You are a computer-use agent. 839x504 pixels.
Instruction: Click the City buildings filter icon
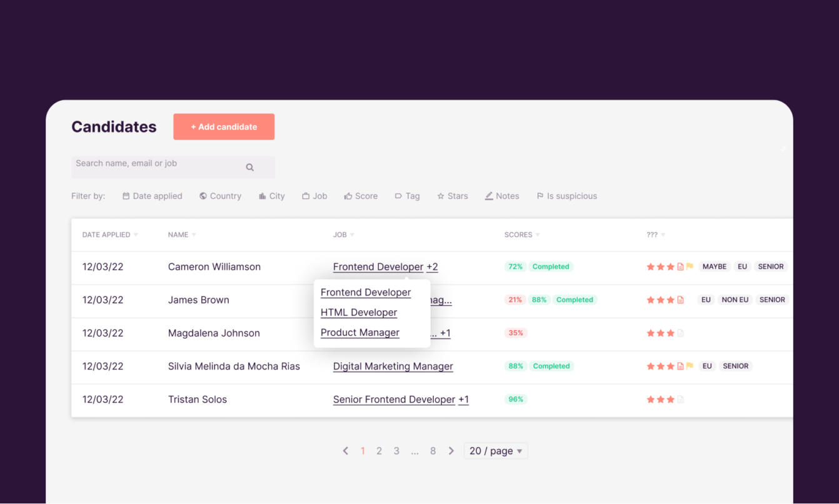(x=262, y=196)
